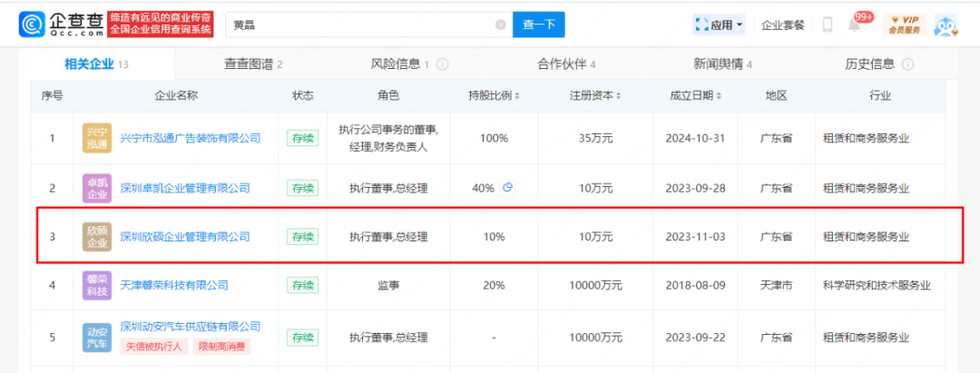This screenshot has height=373, width=980.
Task: Switch to 相关企业 tab
Action: 96,64
